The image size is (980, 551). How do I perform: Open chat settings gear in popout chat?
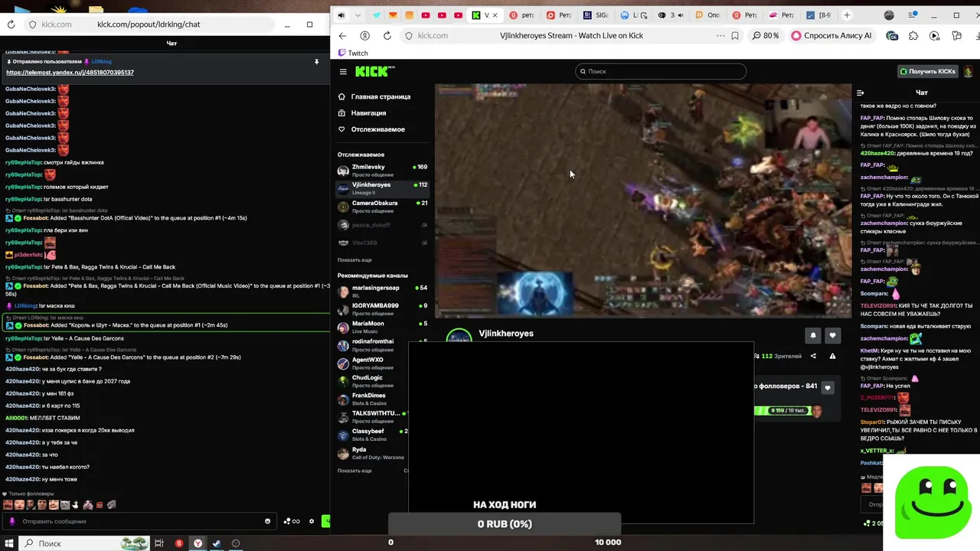click(x=312, y=521)
